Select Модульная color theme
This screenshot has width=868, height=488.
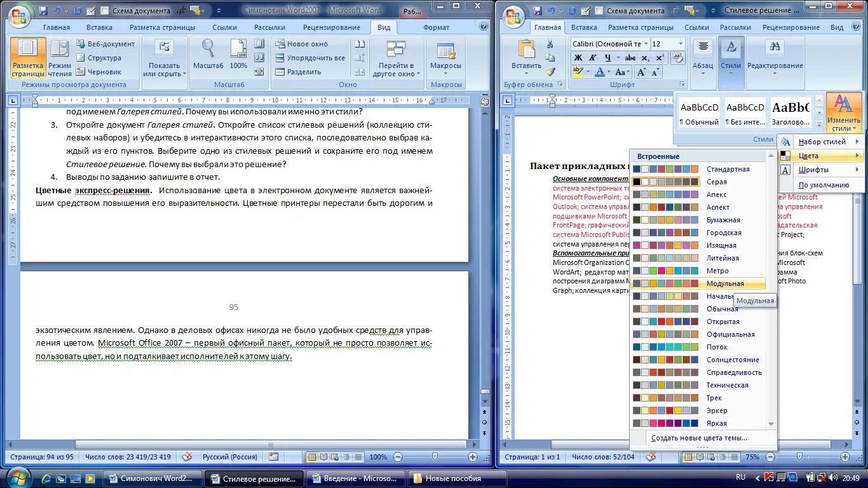click(698, 283)
